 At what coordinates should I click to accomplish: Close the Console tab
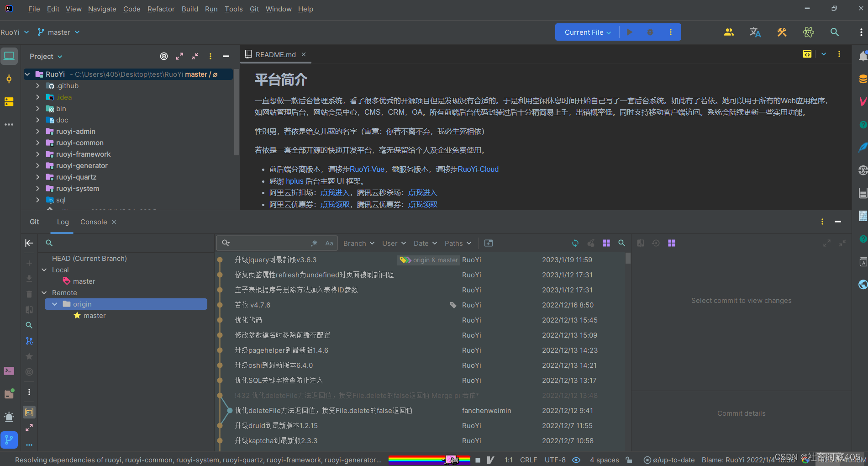[114, 222]
